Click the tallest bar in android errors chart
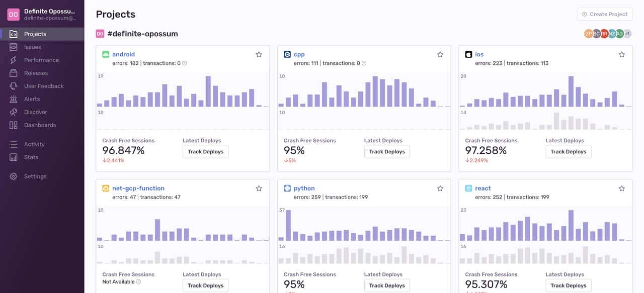The height and width of the screenshot is (293, 644). coord(208,91)
